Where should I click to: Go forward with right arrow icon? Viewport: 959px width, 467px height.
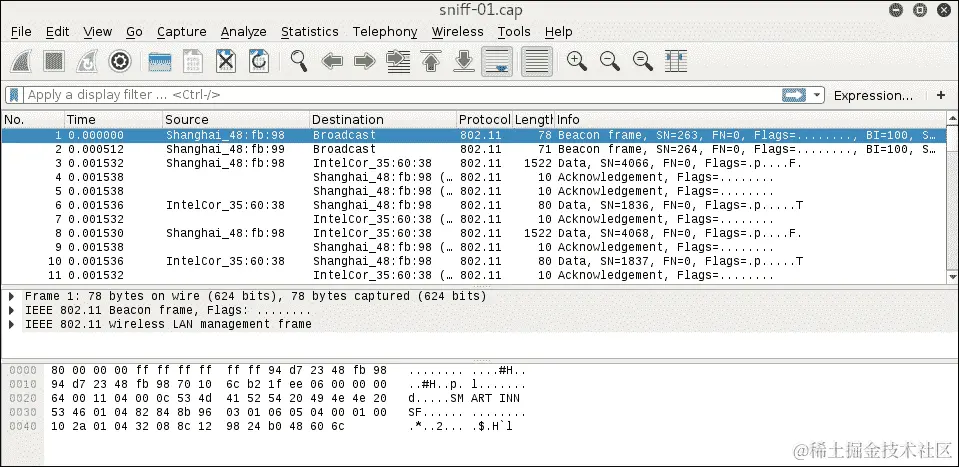365,62
